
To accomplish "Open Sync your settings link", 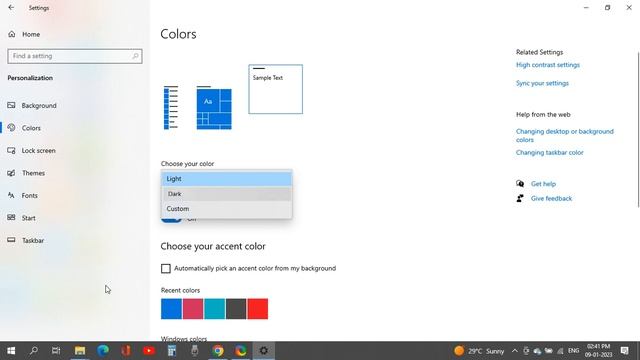I will tap(542, 83).
